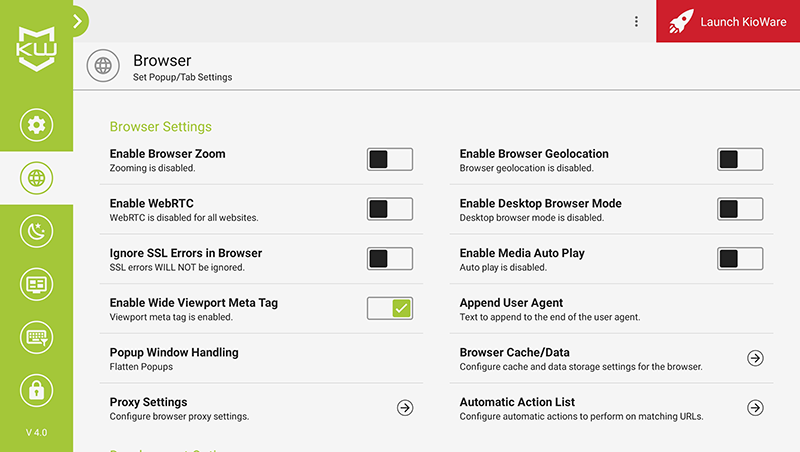Click the Launch KioWare button

(x=728, y=21)
